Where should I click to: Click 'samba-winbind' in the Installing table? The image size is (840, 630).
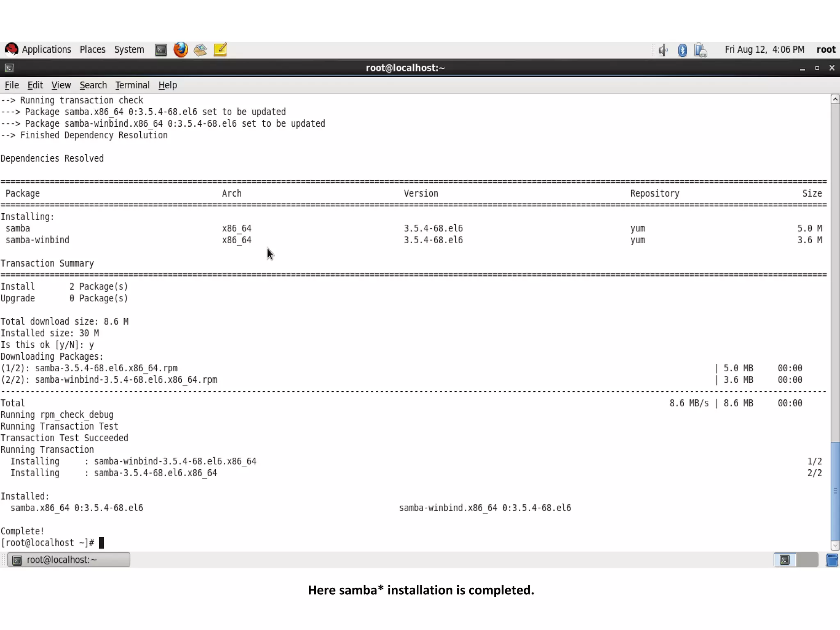click(37, 240)
